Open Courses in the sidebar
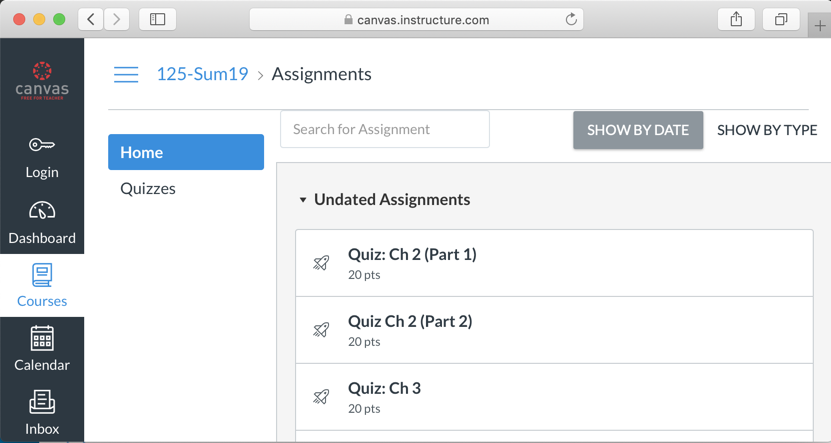 [42, 285]
